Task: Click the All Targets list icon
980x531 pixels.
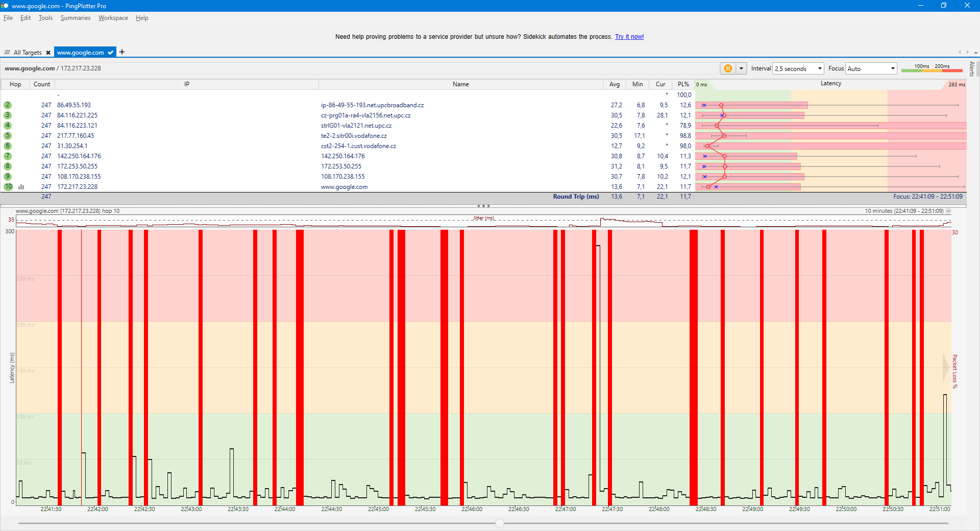Action: coord(7,53)
